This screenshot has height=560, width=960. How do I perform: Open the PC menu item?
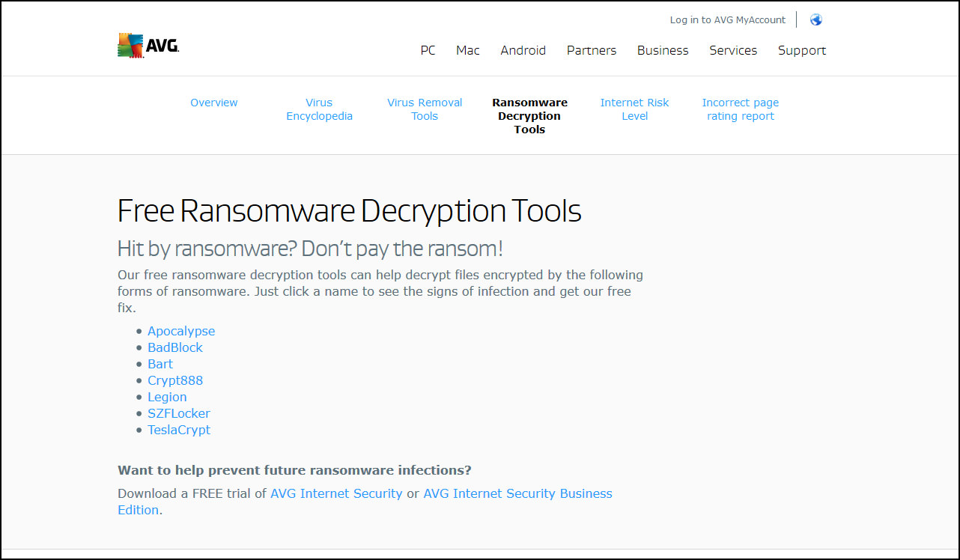pyautogui.click(x=428, y=50)
